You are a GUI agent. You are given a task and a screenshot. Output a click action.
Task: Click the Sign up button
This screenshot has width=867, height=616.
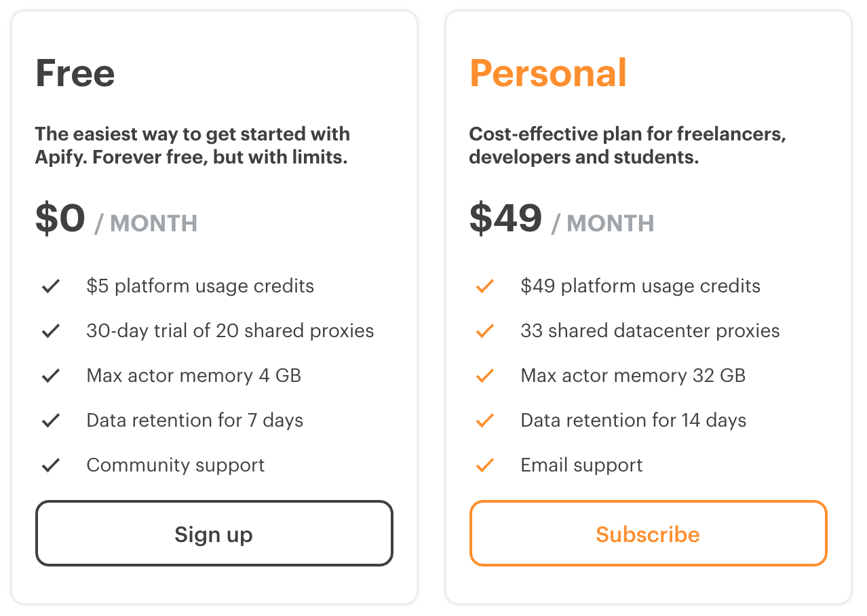coord(214,533)
